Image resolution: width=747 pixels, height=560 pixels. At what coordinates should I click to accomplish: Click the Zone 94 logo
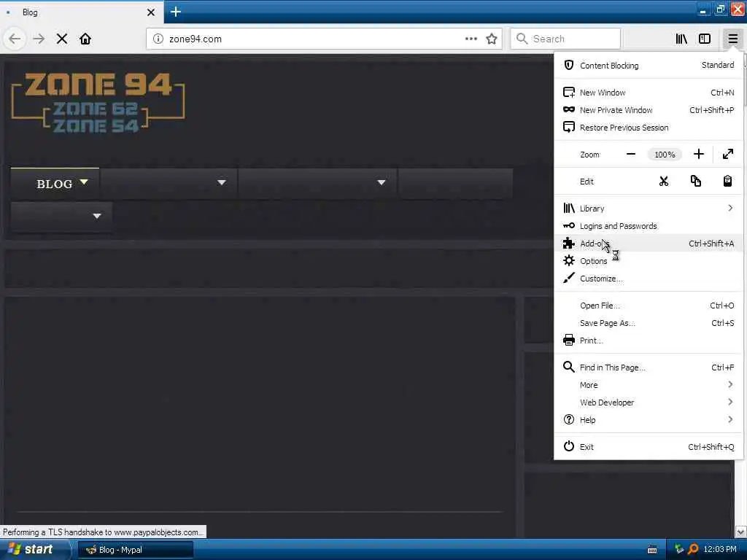[x=98, y=102]
